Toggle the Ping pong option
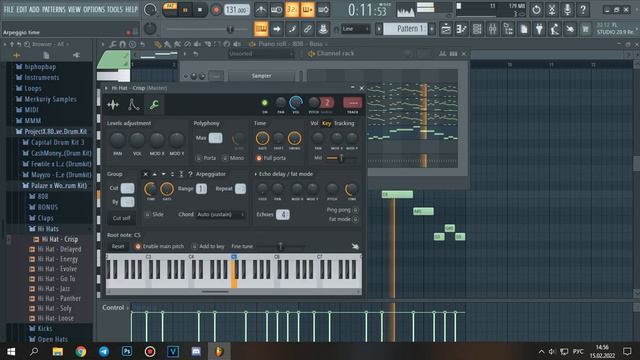 [343, 210]
